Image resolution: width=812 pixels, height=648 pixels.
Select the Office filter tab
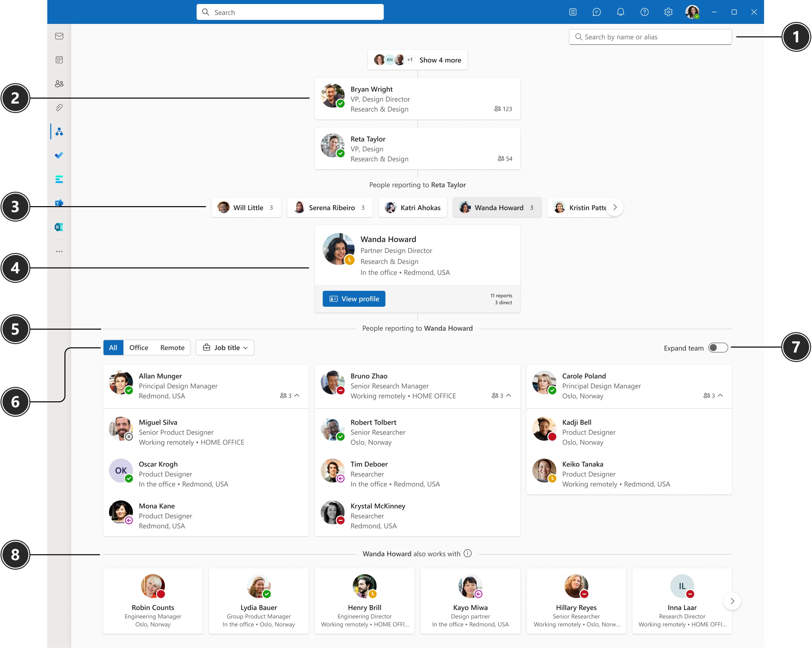click(139, 347)
